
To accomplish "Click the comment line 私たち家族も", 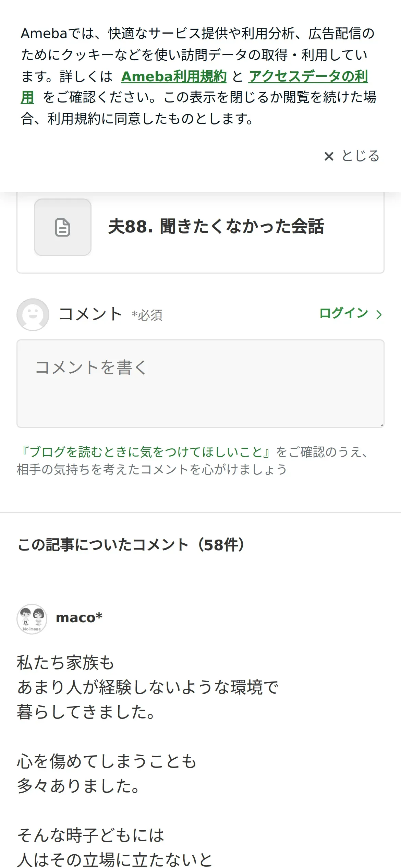I will [65, 663].
